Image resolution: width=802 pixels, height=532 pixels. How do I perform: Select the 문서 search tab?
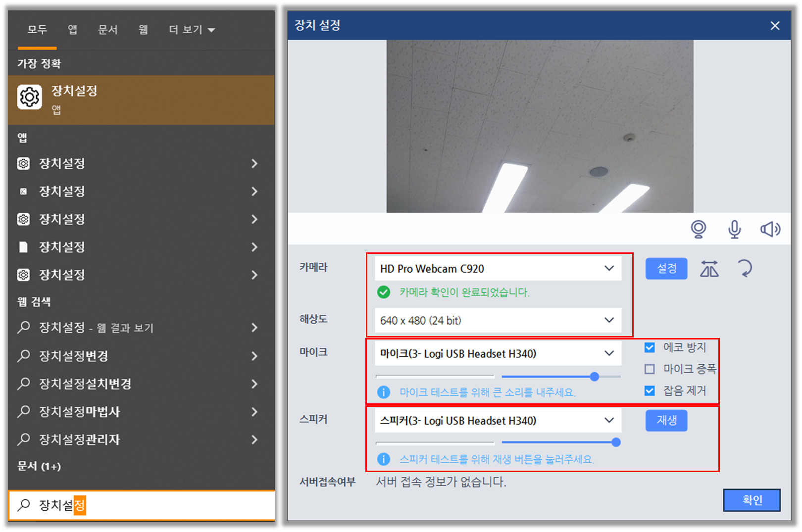pyautogui.click(x=107, y=30)
